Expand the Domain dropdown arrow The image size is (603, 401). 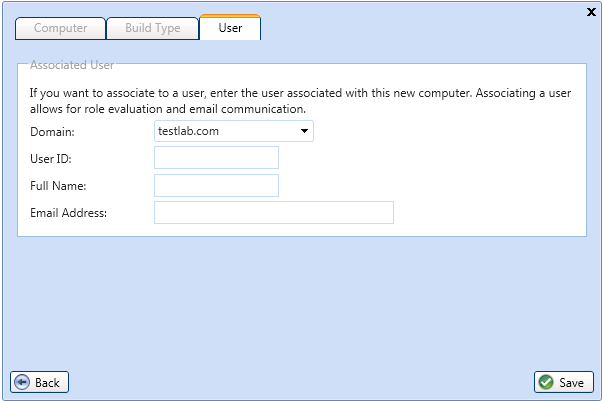(x=304, y=131)
